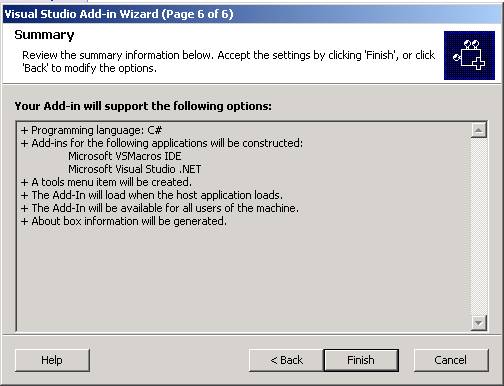Click the Add-in wizard puzzle icon
Viewport: 504px width, 386px height.
(x=469, y=55)
